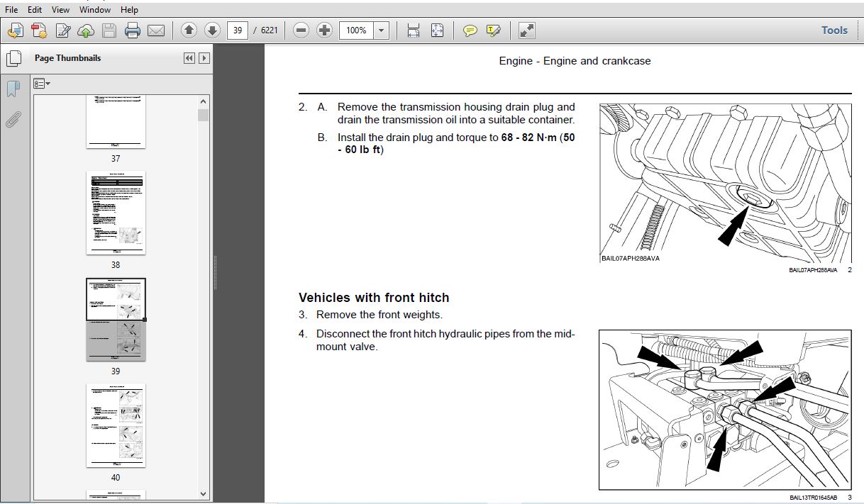The height and width of the screenshot is (504, 864).
Task: Select page 40 thumbnail
Action: 116,425
